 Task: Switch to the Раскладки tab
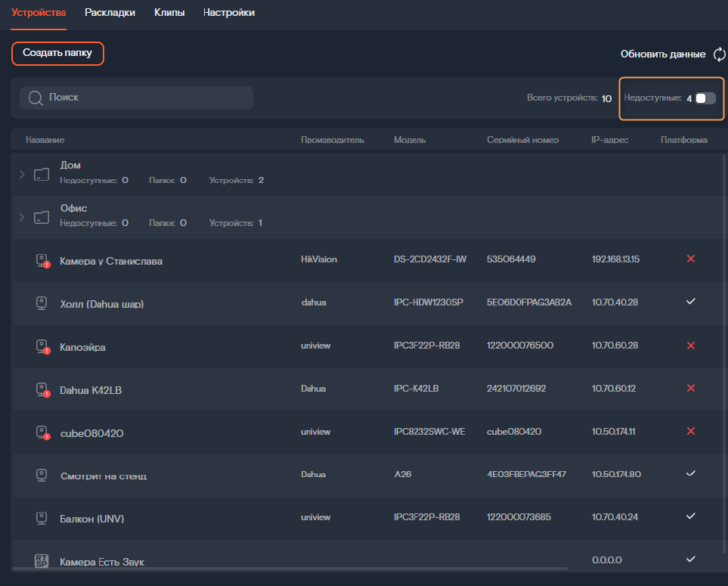110,13
